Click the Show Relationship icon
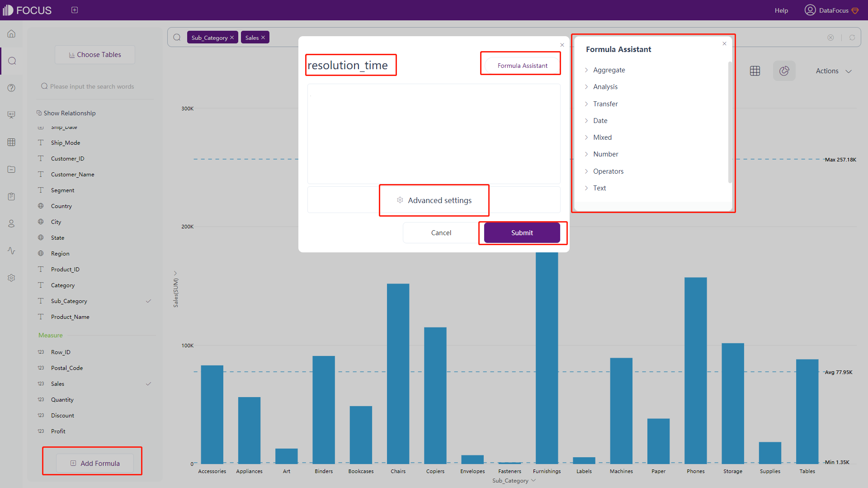The width and height of the screenshot is (868, 488). click(39, 113)
